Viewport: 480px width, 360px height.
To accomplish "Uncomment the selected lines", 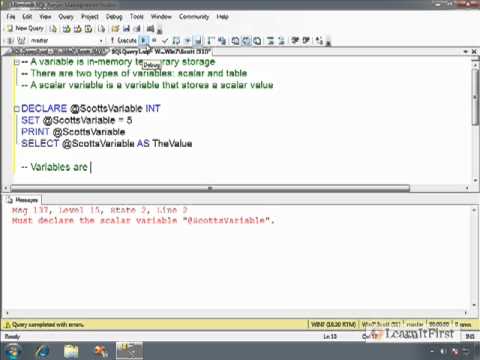I will click(281, 41).
